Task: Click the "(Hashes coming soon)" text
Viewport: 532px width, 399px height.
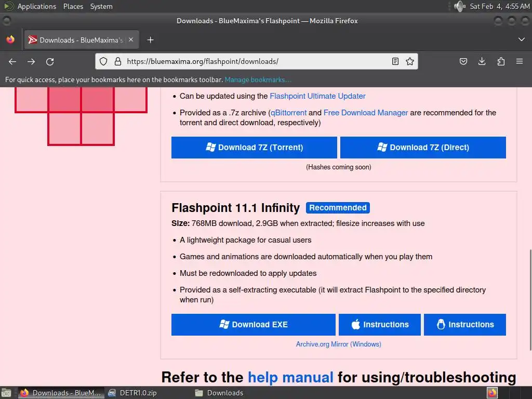Action: [339, 167]
